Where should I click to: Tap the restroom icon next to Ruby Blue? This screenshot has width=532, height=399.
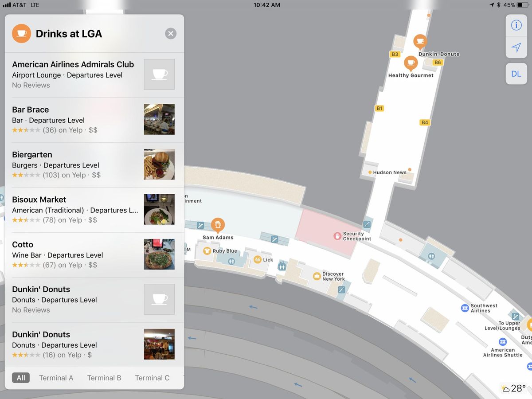(x=231, y=262)
